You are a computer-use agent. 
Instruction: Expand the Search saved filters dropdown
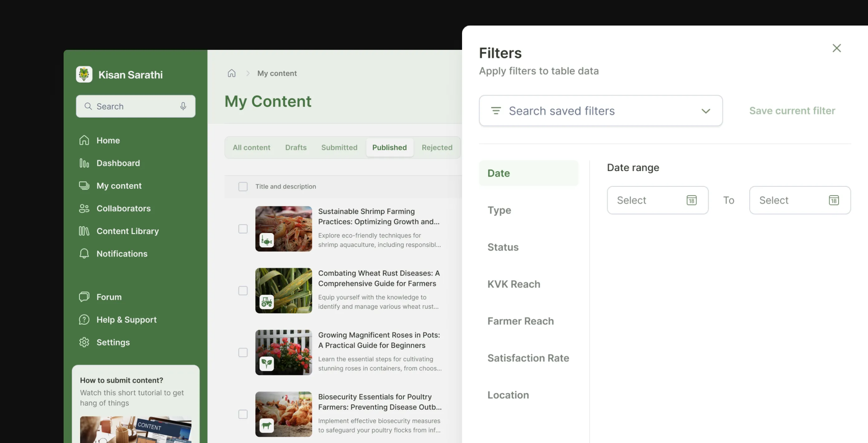(x=601, y=111)
